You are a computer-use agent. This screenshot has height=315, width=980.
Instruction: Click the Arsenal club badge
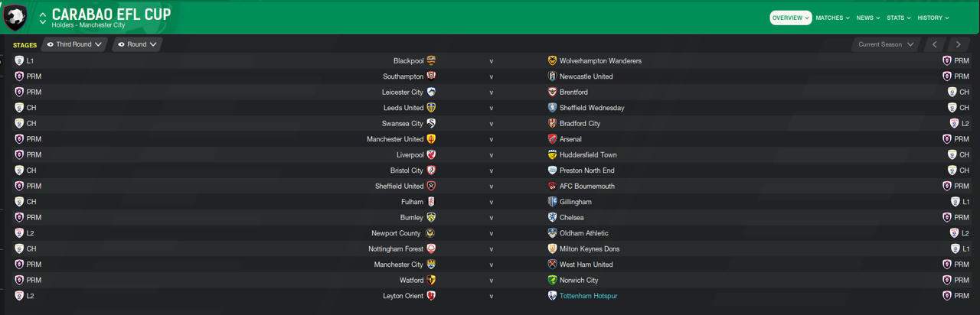(553, 139)
